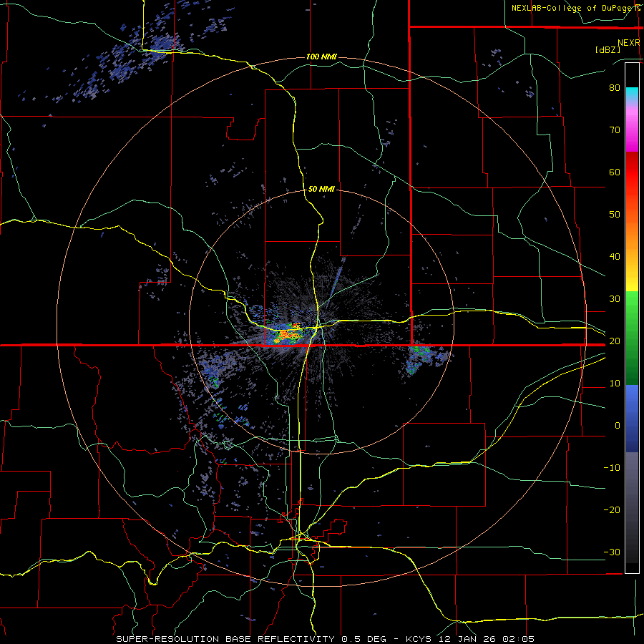The image size is (644, 644).
Task: Click the green segment of the dBZ colorbar
Action: (632, 338)
